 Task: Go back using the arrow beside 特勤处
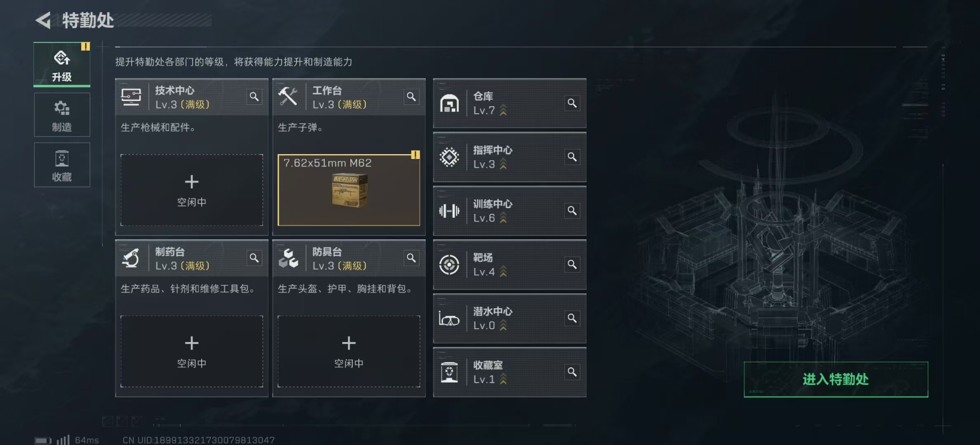[43, 20]
